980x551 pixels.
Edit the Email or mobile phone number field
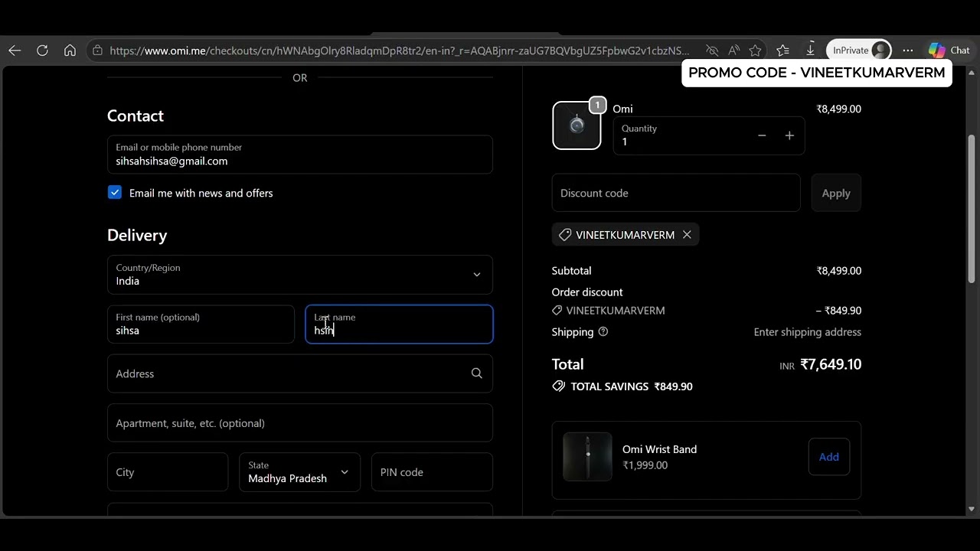300,155
